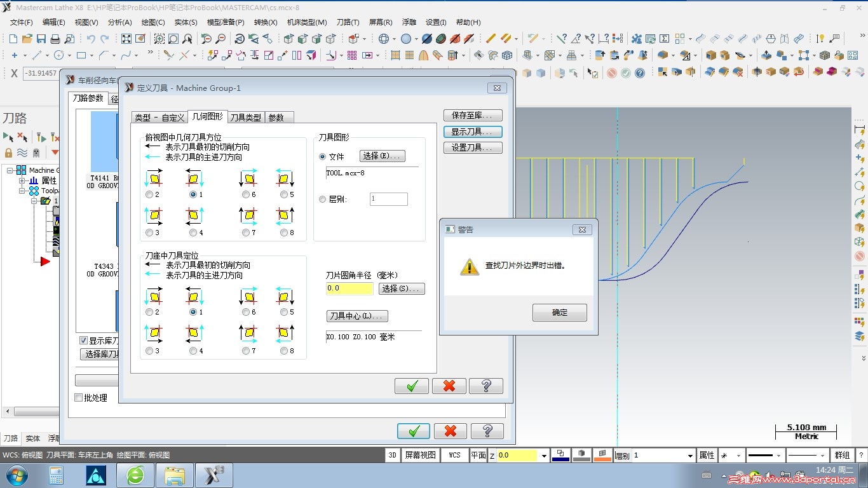The width and height of the screenshot is (868, 488).
Task: Select the 文件 tool geometry radio button
Action: [323, 156]
